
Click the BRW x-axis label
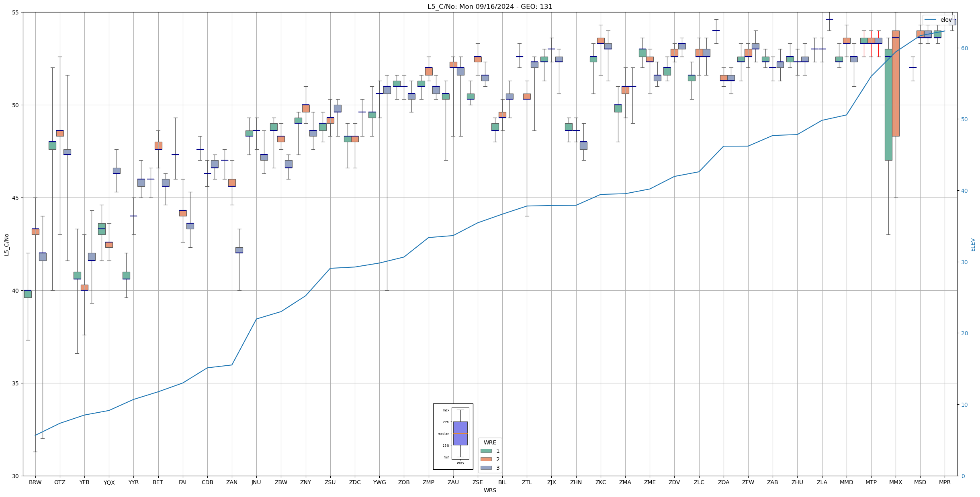pyautogui.click(x=35, y=482)
